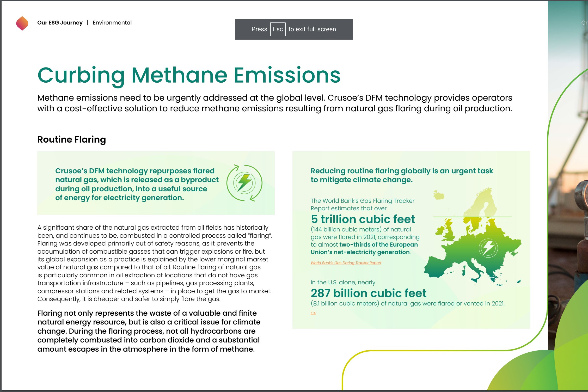Open World Bank's Gas Flaring Tracker Report link
This screenshot has height=392, width=588.
pyautogui.click(x=346, y=263)
